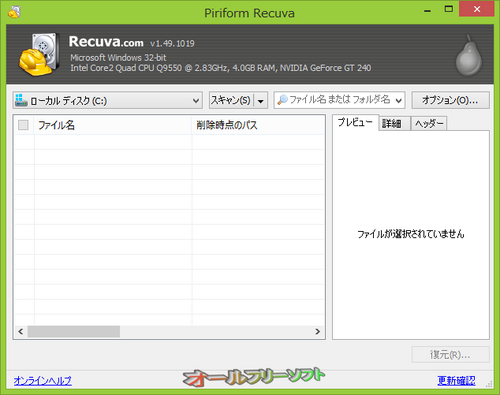Click the local disk drive icon
Image resolution: width=500 pixels, height=395 pixels.
click(x=21, y=100)
